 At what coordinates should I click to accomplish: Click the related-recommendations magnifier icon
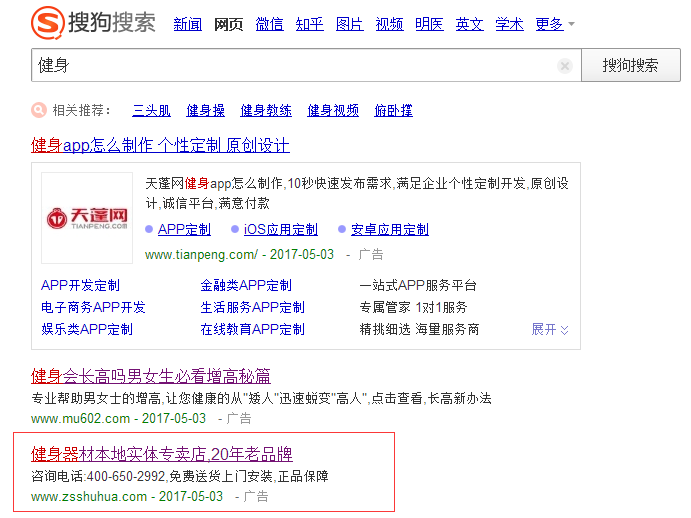(x=38, y=110)
